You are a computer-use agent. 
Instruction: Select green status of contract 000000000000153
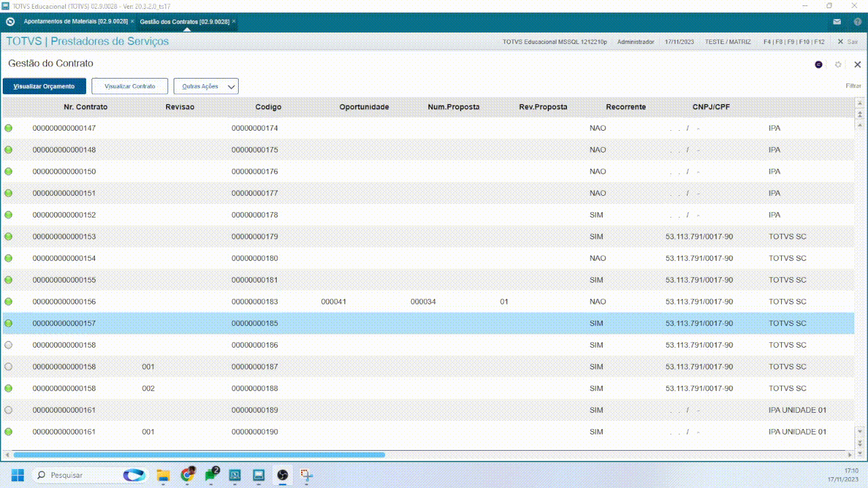pos(9,237)
